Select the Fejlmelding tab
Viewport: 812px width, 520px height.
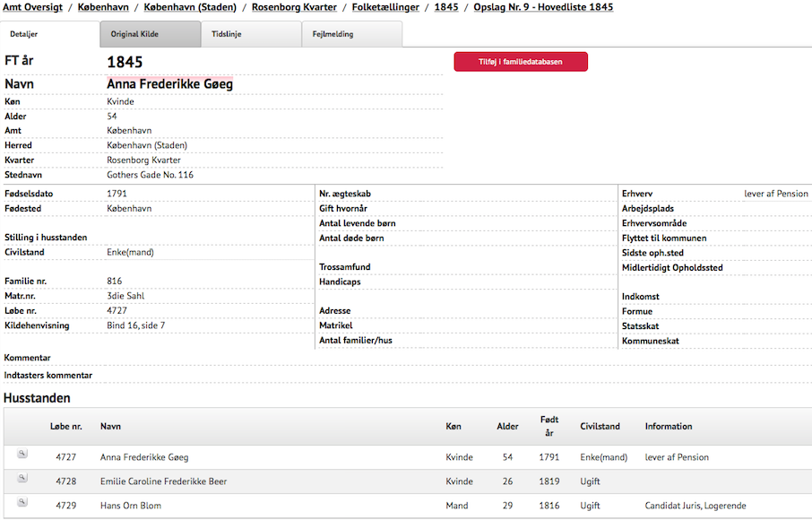pos(333,34)
